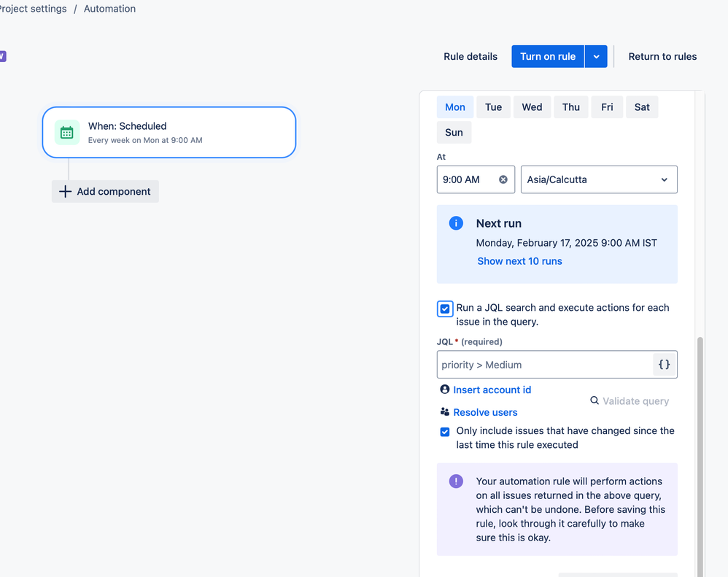
Task: Click the 'Monday, February 17, 2025 9:00 AM IST' text
Action: tap(567, 243)
